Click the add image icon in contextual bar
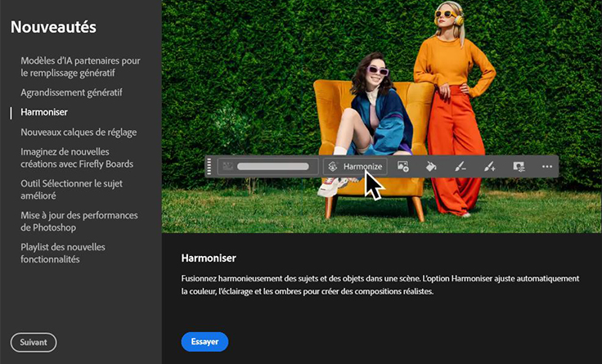This screenshot has width=602, height=364. click(403, 166)
